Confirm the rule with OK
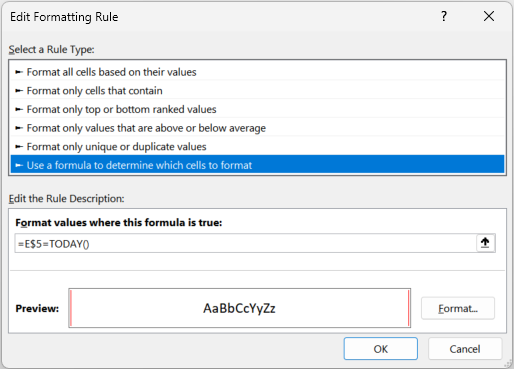 point(380,349)
